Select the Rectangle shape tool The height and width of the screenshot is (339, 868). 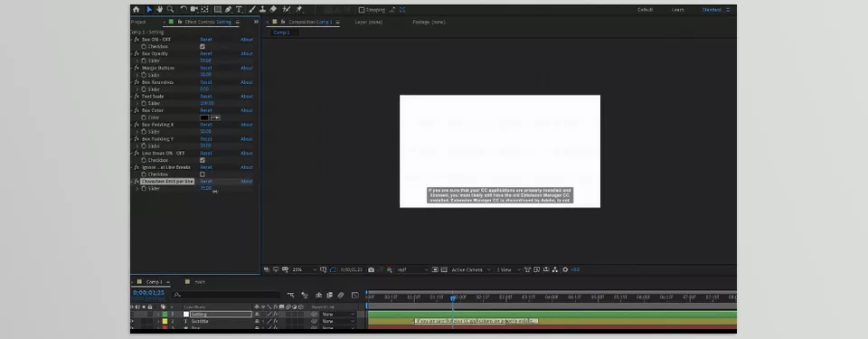(x=218, y=9)
